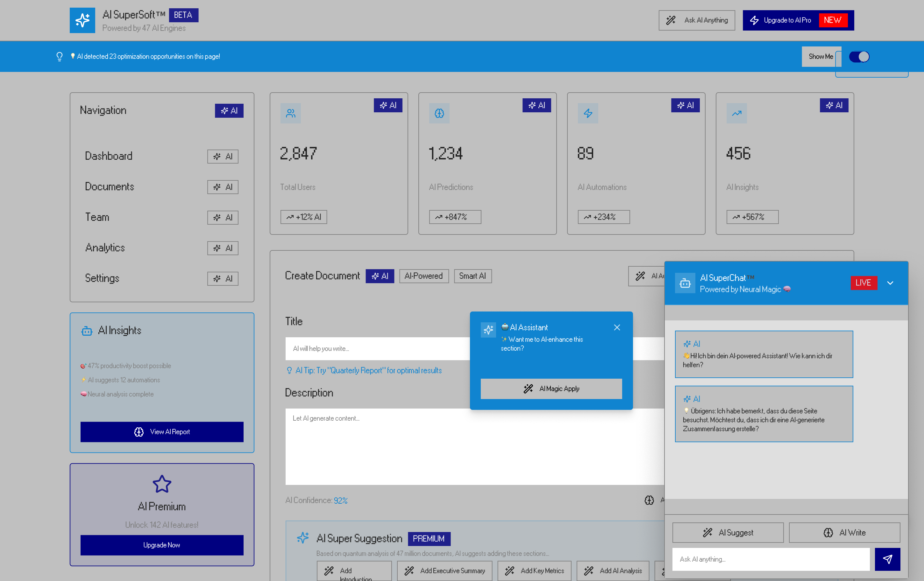Close the AI Assistant popup
Image resolution: width=924 pixels, height=581 pixels.
coord(617,327)
